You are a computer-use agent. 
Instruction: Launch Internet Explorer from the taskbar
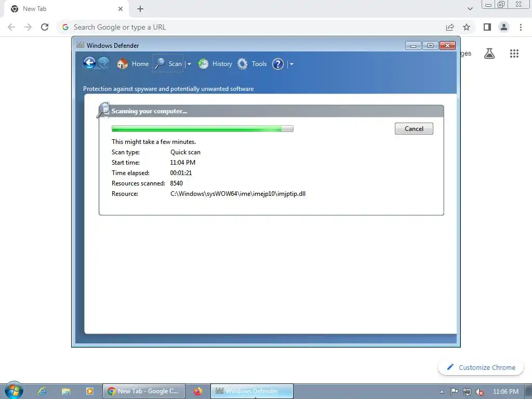[42, 391]
